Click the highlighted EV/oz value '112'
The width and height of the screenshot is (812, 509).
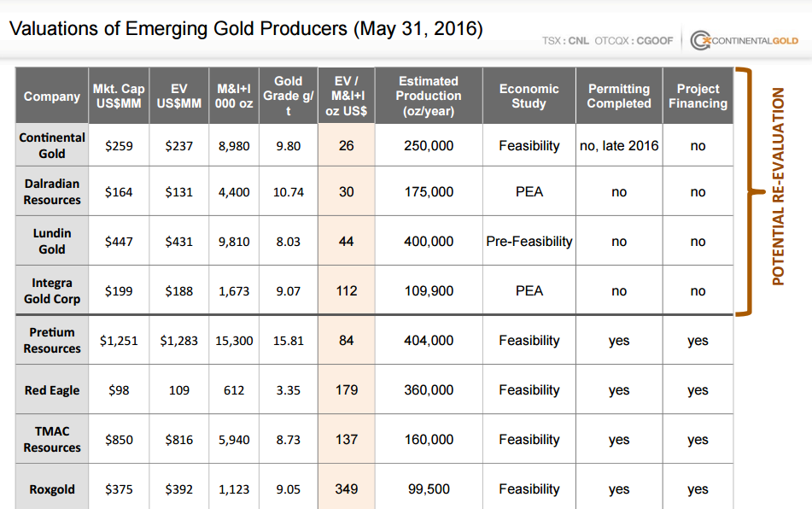[x=346, y=291]
